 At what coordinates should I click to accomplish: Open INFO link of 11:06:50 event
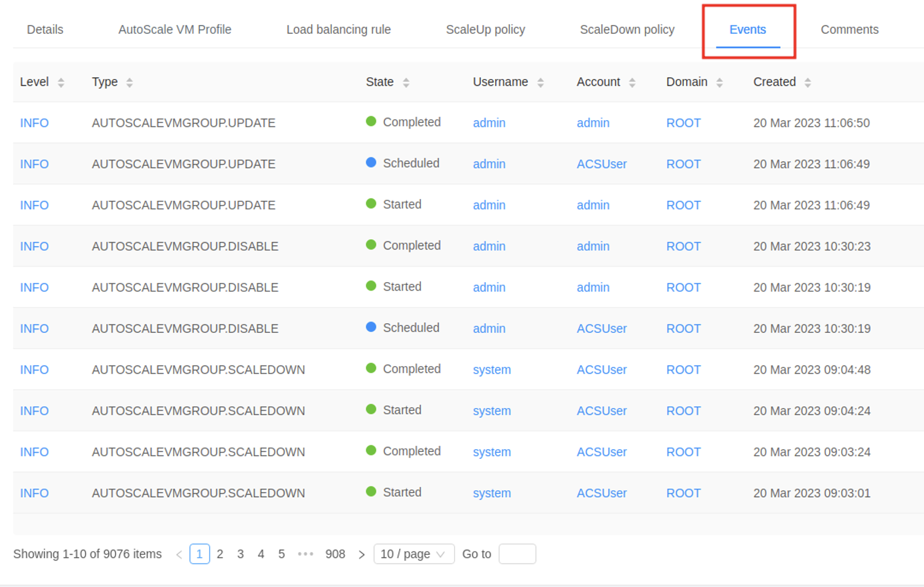[34, 123]
